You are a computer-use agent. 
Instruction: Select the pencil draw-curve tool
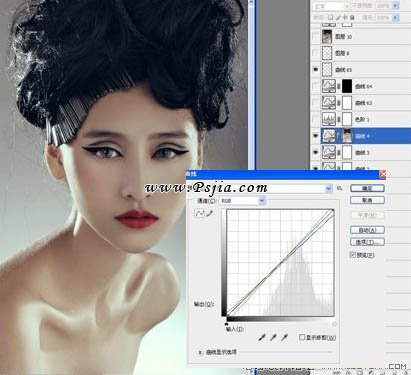click(210, 213)
